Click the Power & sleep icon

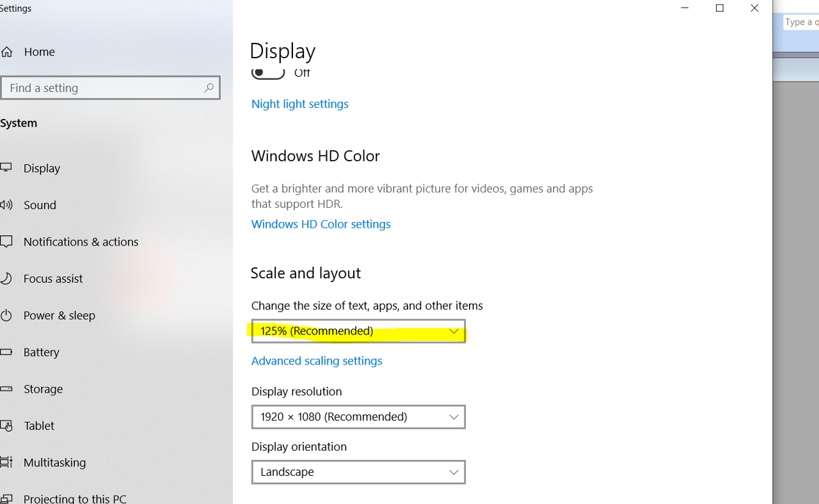tap(6, 315)
